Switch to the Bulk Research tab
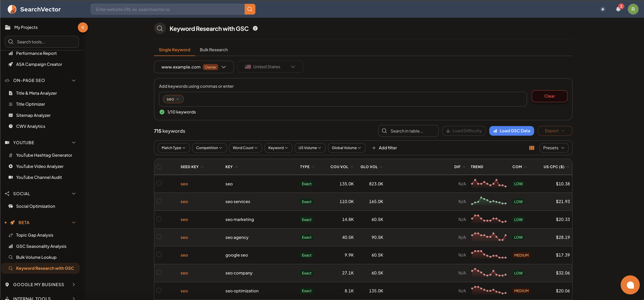The image size is (644, 300). coord(213,50)
